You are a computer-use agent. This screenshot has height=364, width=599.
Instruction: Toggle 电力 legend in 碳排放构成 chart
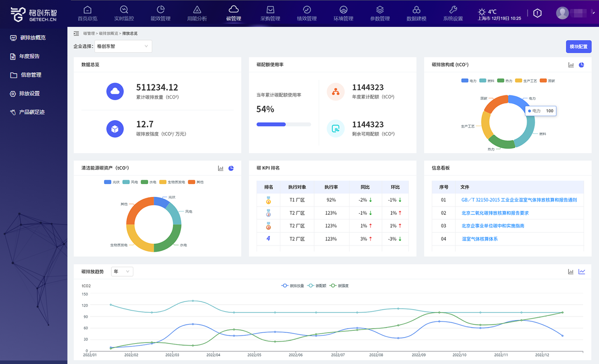469,81
